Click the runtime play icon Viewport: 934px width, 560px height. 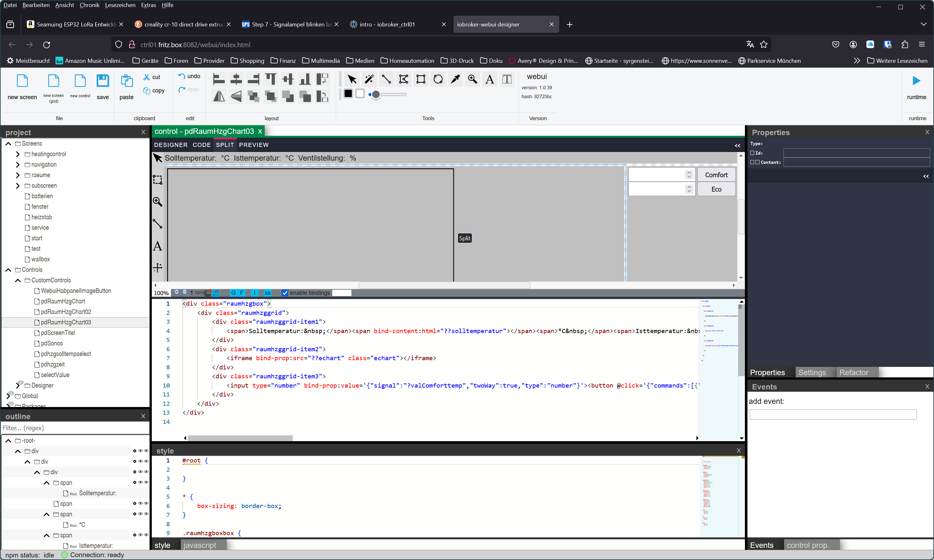(916, 81)
